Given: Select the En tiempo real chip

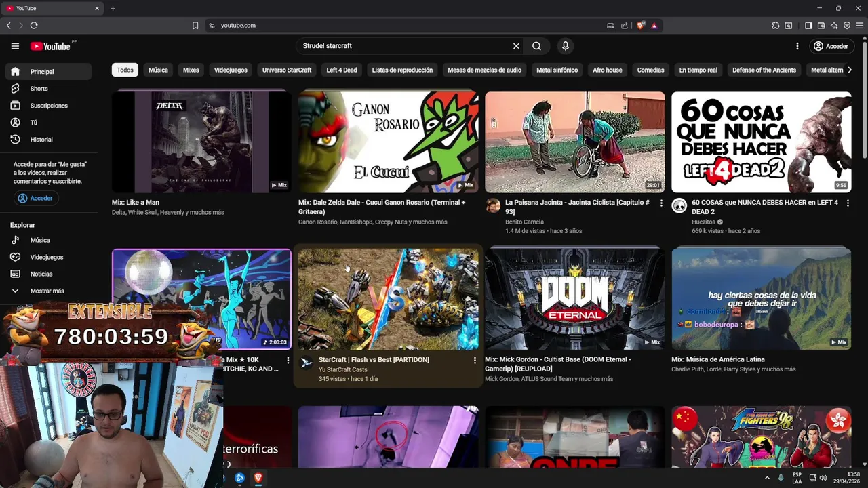Looking at the screenshot, I should [698, 70].
